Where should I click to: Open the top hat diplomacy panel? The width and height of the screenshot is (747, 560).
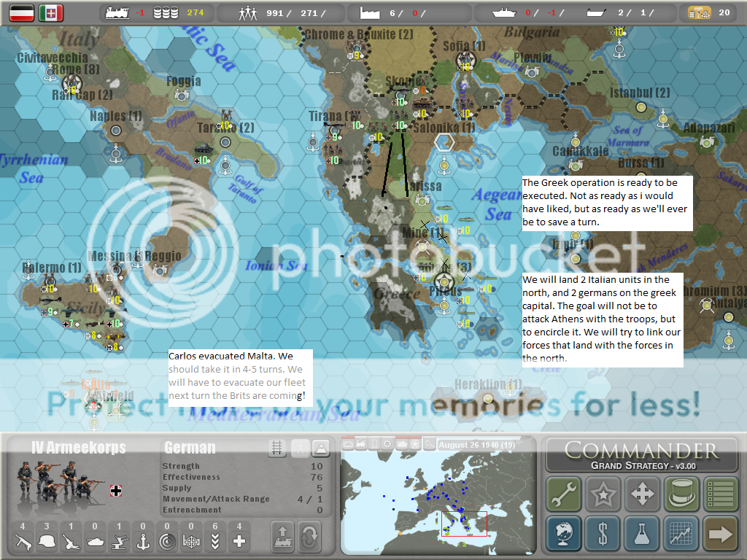(681, 494)
